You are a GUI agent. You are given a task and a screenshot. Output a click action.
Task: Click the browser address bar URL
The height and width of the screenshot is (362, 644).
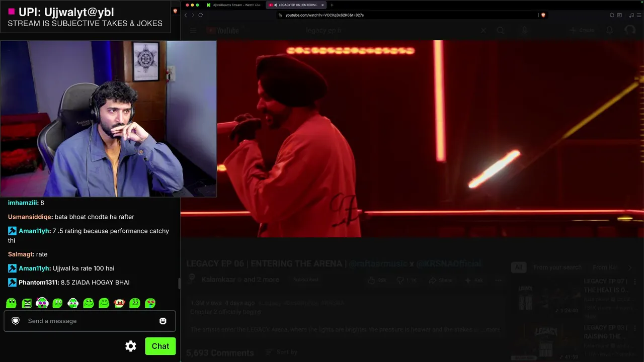pyautogui.click(x=325, y=15)
